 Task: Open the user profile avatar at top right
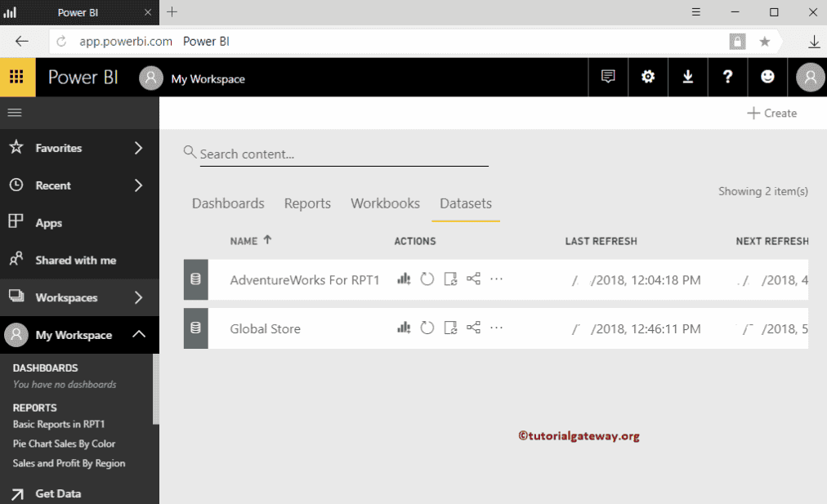click(810, 78)
